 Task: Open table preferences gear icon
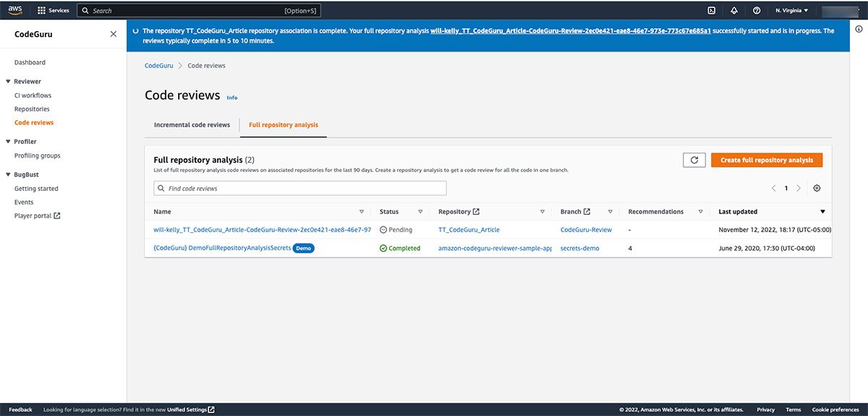[817, 188]
